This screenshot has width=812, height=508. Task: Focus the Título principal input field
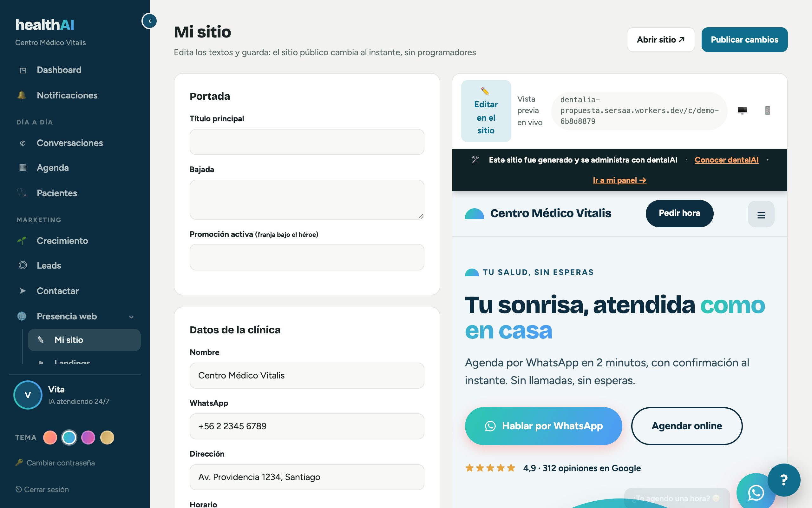307,142
